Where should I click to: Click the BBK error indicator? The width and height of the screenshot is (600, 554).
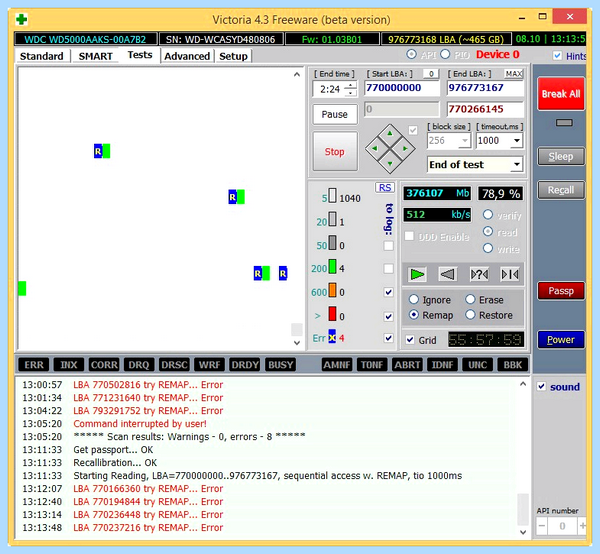(513, 365)
